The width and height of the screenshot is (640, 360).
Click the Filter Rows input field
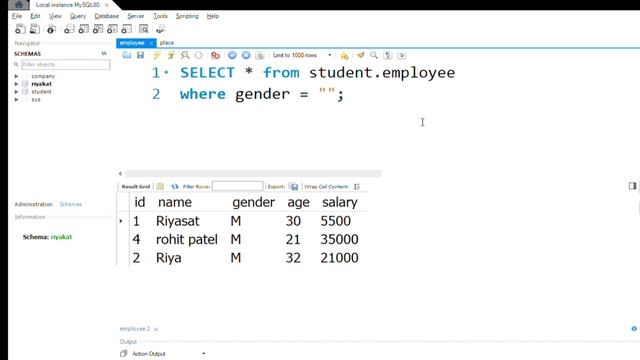[x=238, y=187]
